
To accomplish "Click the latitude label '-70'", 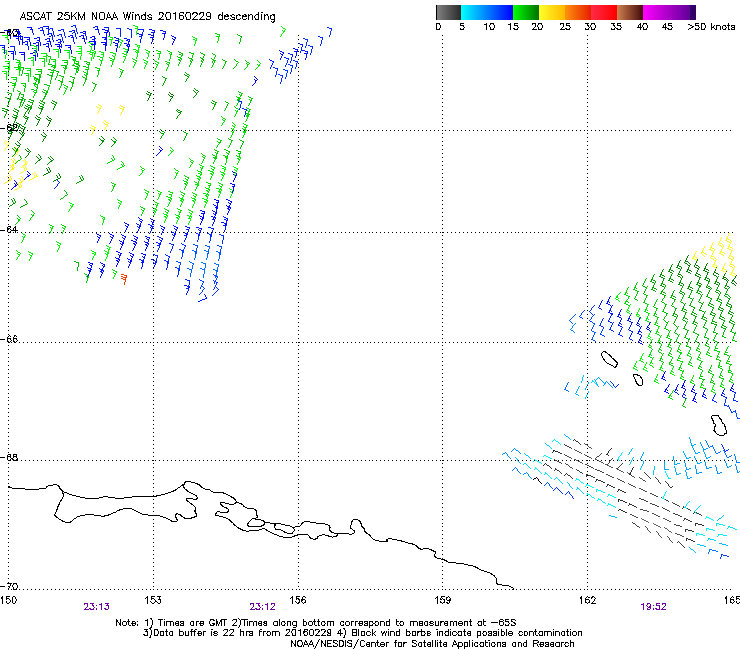I will tap(10, 586).
